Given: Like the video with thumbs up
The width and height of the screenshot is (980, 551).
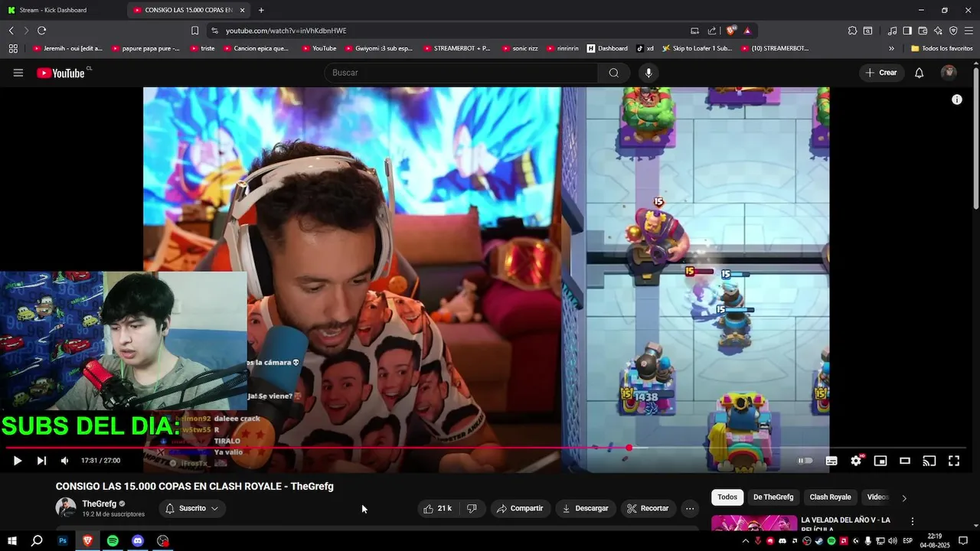Looking at the screenshot, I should (437, 508).
